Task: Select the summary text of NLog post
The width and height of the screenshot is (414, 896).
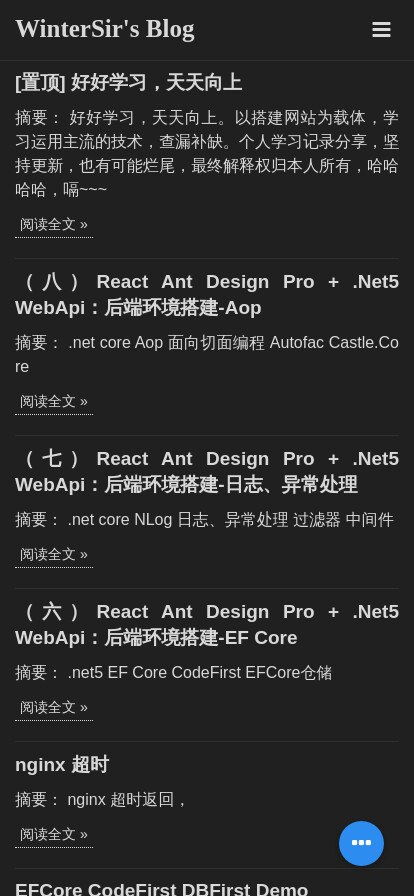Action: pyautogui.click(x=205, y=520)
